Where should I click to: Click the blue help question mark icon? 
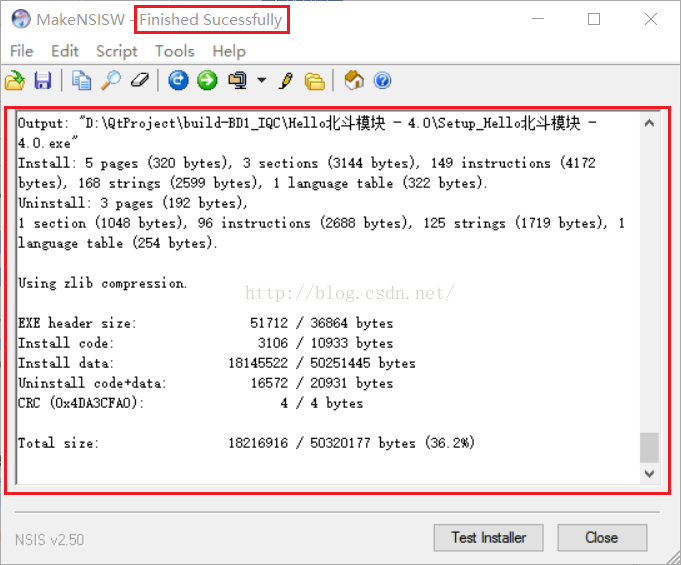point(383,81)
